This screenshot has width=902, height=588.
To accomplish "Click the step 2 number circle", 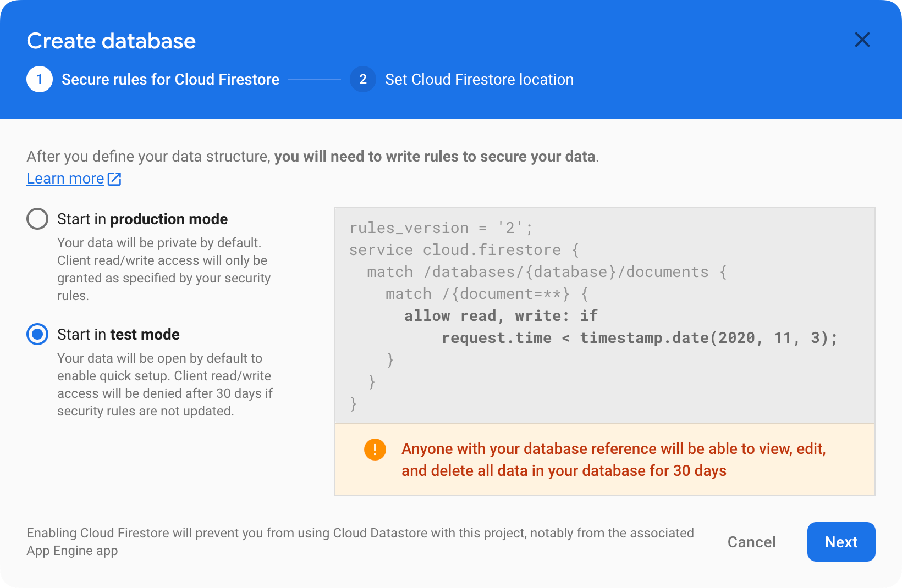I will tap(363, 79).
